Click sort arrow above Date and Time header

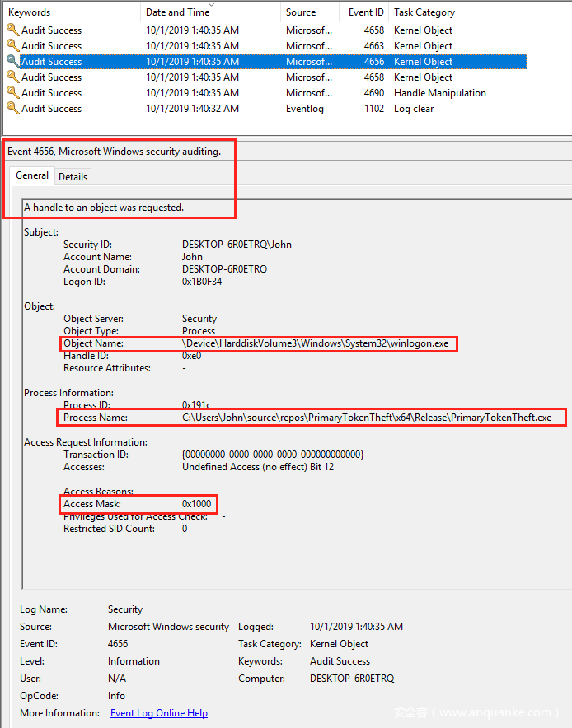pyautogui.click(x=211, y=4)
